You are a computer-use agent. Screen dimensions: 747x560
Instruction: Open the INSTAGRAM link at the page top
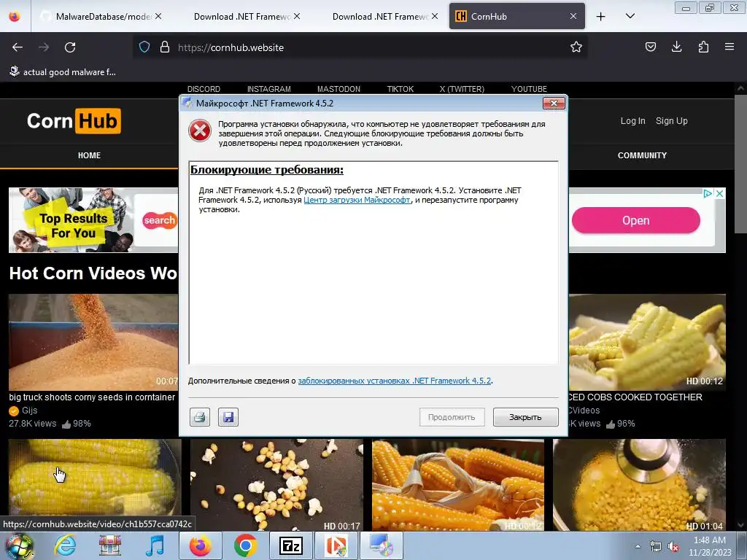268,89
